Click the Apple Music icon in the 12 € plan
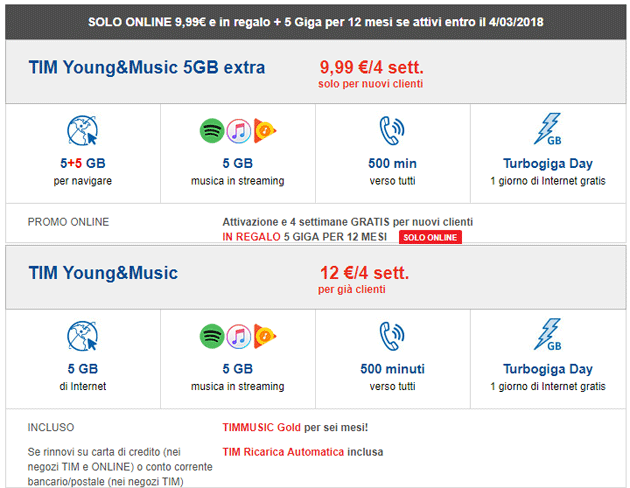630x488 pixels. 237,336
